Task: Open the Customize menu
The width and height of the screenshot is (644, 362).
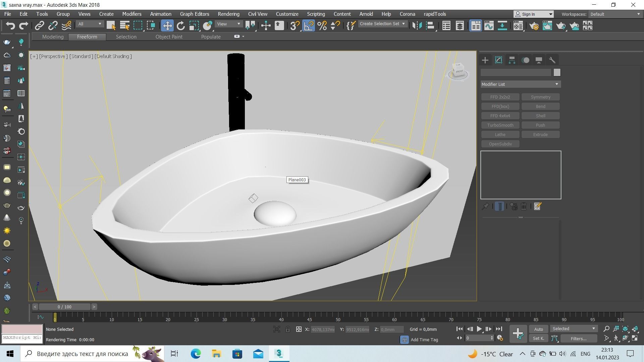Action: point(287,14)
